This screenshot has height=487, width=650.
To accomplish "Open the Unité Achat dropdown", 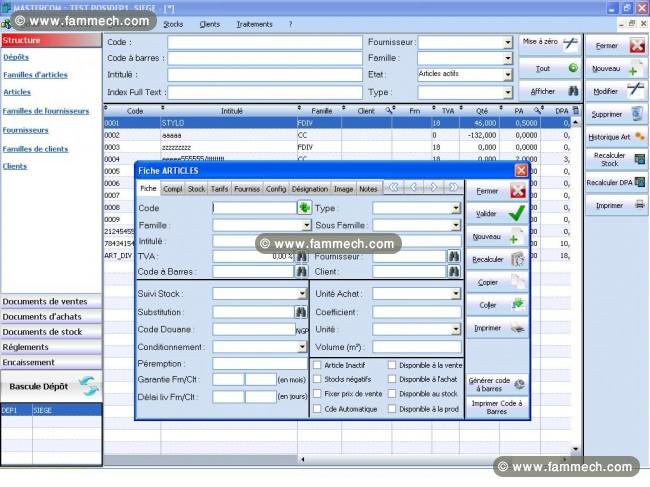I will click(456, 294).
